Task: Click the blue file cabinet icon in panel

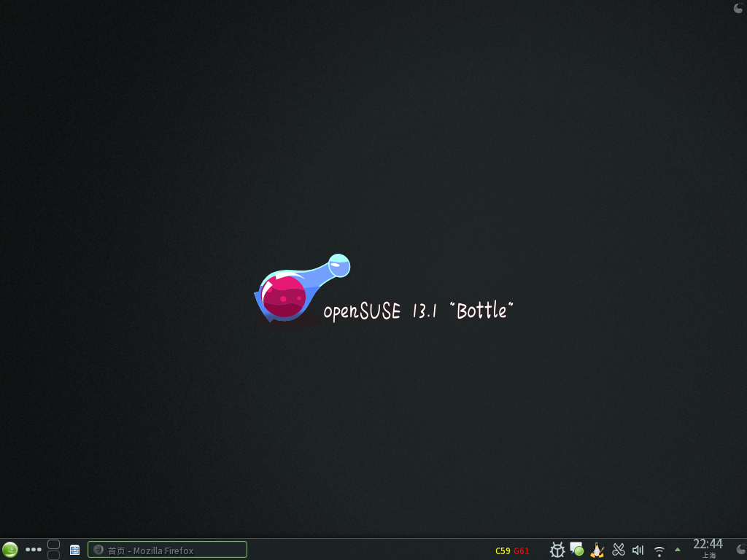Action: point(74,550)
